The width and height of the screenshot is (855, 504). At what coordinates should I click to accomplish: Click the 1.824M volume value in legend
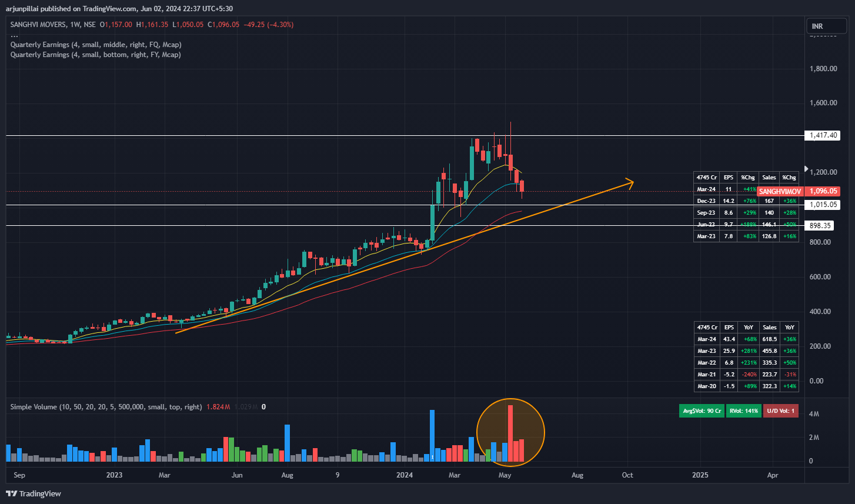click(218, 407)
